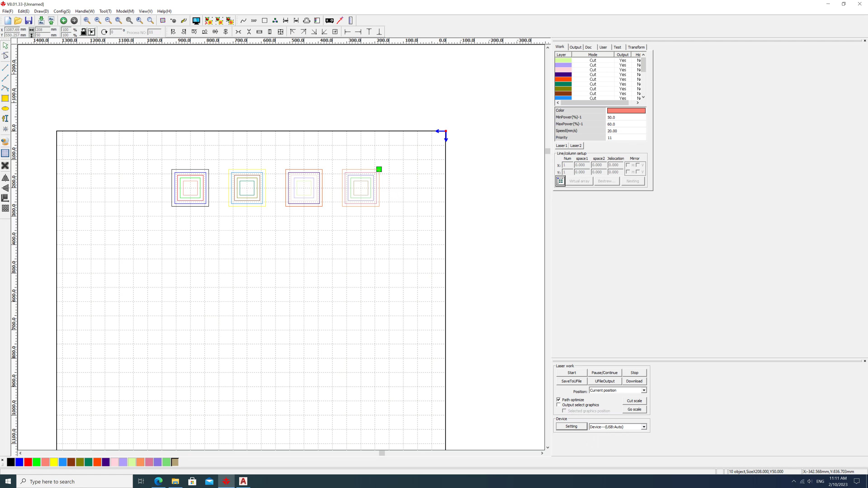The height and width of the screenshot is (488, 868).
Task: Click the blue dotted grid tool
Action: point(5,153)
